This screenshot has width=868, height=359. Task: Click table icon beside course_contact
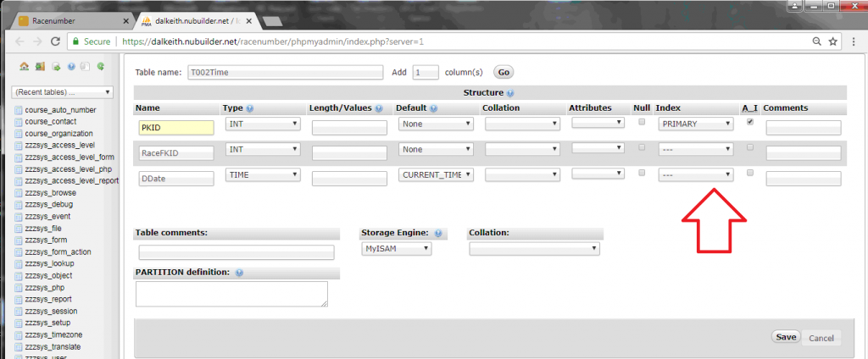[19, 122]
